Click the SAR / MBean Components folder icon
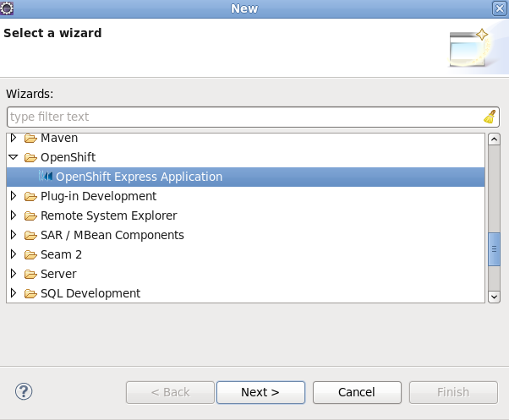The height and width of the screenshot is (420, 509). 30,236
